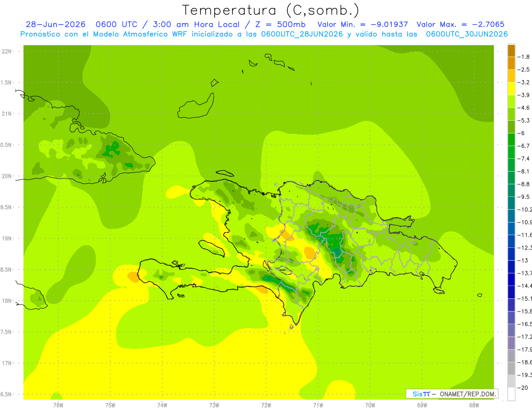
Task: Click the '69W' longitude label
Action: 422,405
